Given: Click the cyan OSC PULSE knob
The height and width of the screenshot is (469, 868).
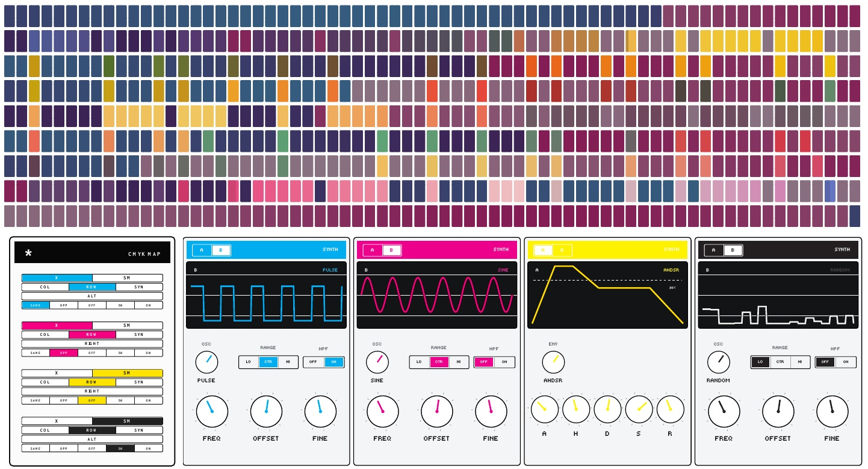Looking at the screenshot, I should (x=206, y=362).
